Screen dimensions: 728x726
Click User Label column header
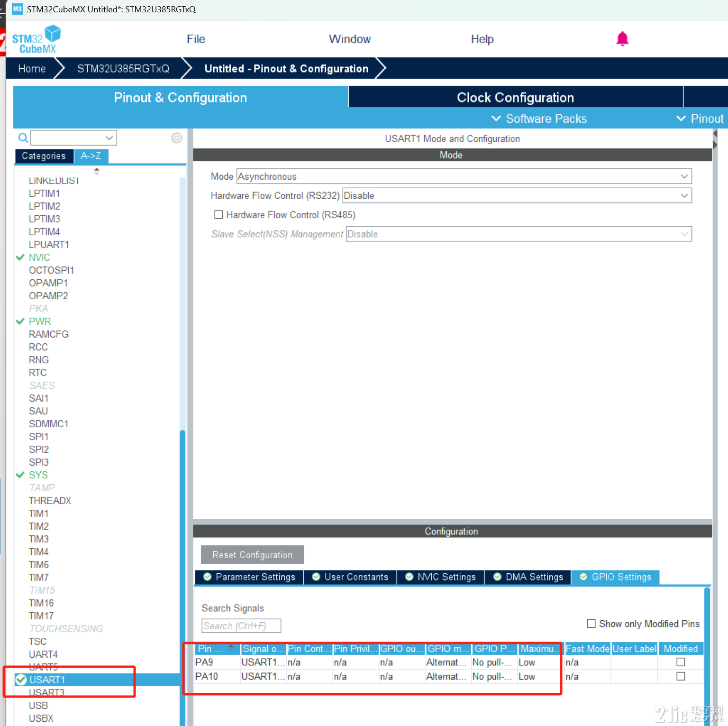[635, 649]
